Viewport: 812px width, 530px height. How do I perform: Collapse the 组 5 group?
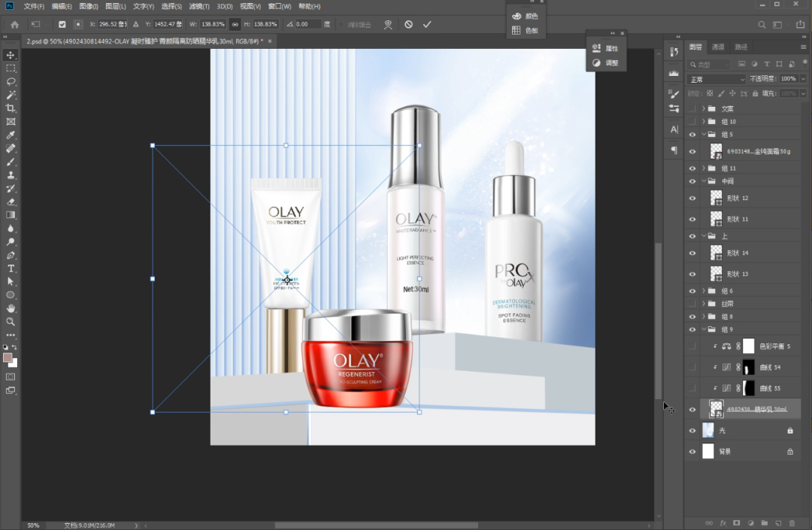point(704,135)
